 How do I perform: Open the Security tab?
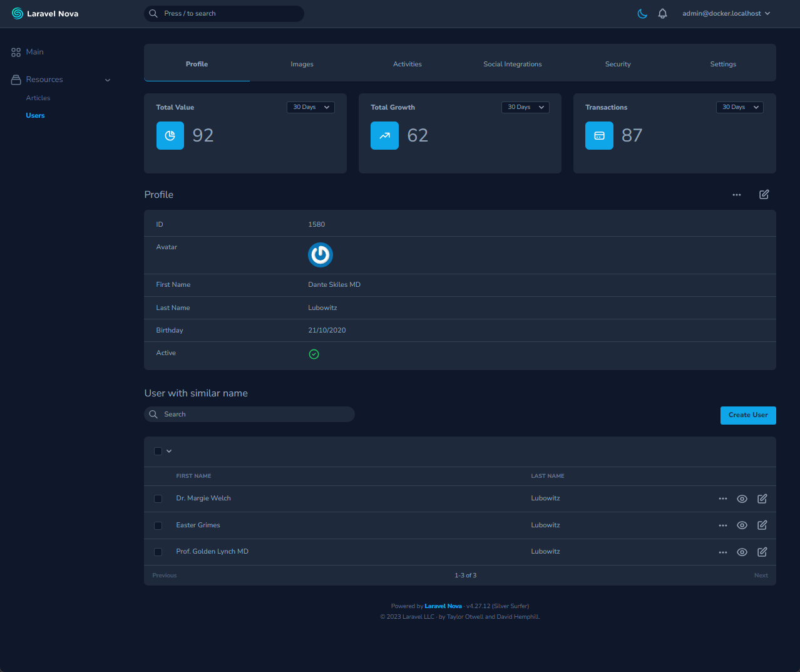[617, 64]
